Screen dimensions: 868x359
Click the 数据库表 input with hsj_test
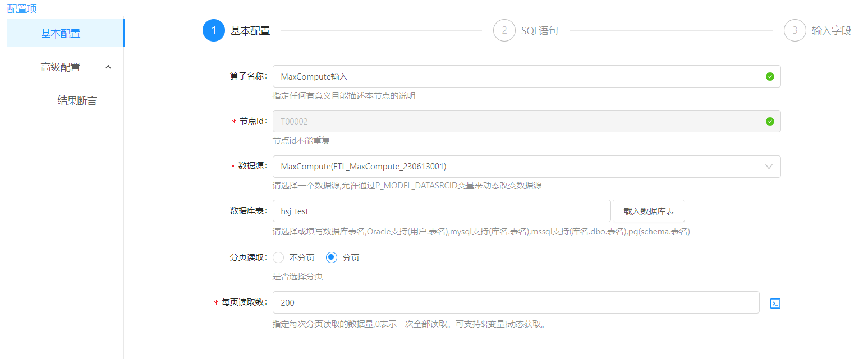click(441, 211)
